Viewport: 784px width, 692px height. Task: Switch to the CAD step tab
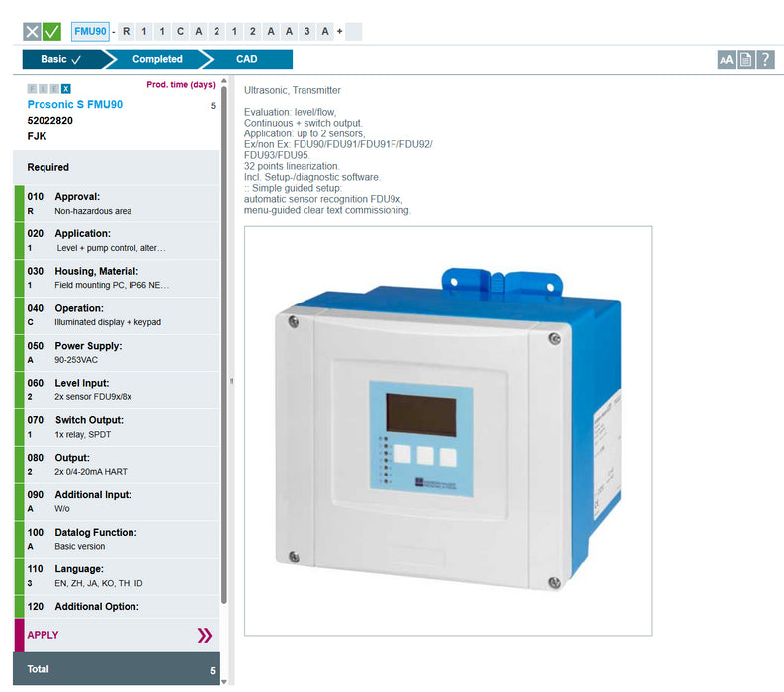click(247, 59)
